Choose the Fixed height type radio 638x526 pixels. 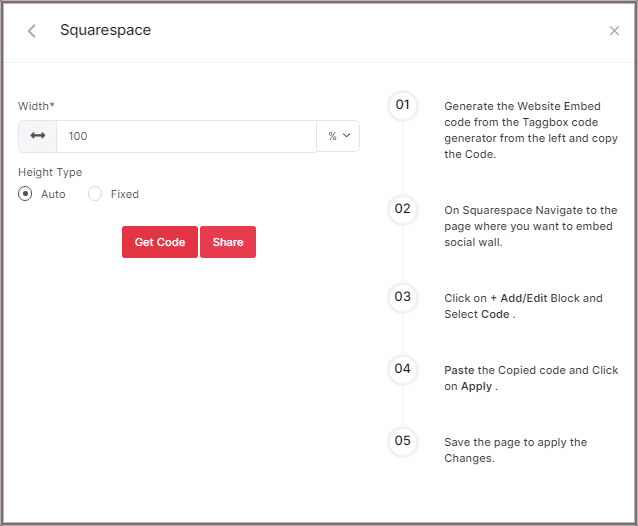[x=95, y=194]
